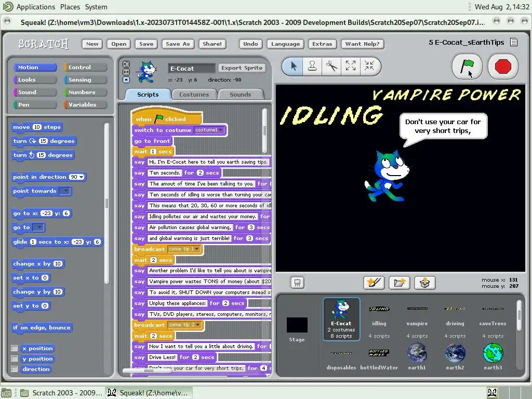Viewport: 532px width, 399px height.
Task: Open the go to block dropdown
Action: click(38, 227)
